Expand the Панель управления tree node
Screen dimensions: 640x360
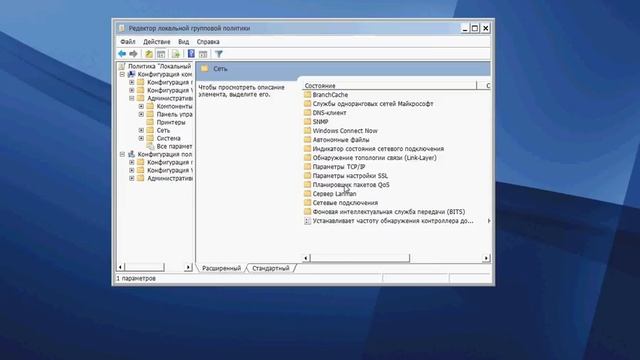point(141,114)
